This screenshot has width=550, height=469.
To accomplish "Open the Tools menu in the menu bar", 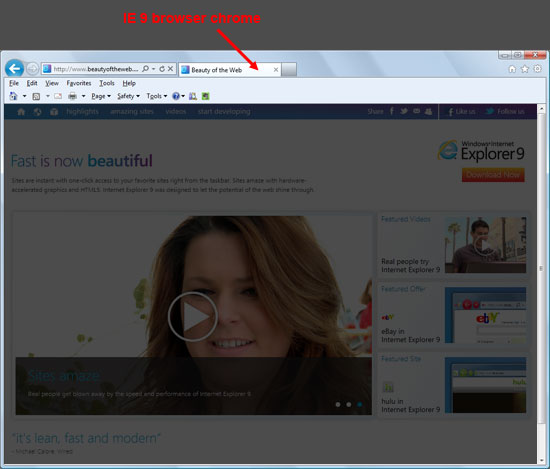I will point(107,83).
